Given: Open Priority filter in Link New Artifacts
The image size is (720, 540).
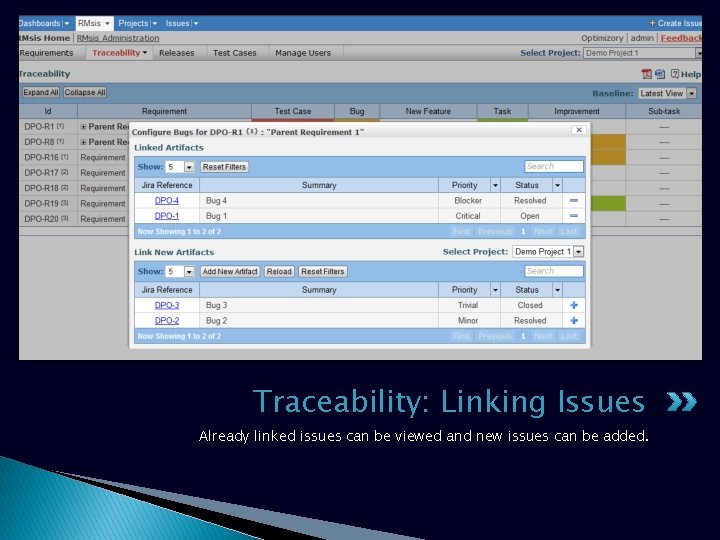Looking at the screenshot, I should click(495, 290).
